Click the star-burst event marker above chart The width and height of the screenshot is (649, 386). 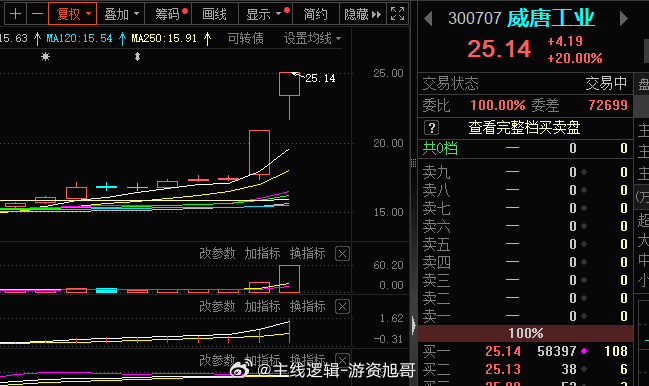coord(46,57)
